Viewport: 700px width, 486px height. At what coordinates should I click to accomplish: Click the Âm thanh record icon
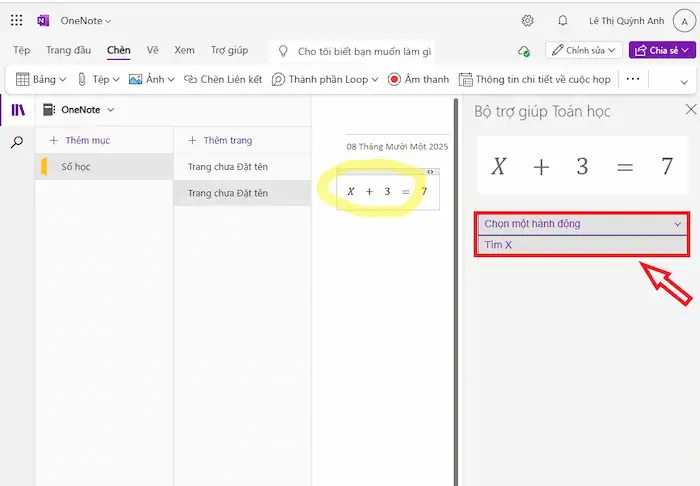tap(394, 79)
